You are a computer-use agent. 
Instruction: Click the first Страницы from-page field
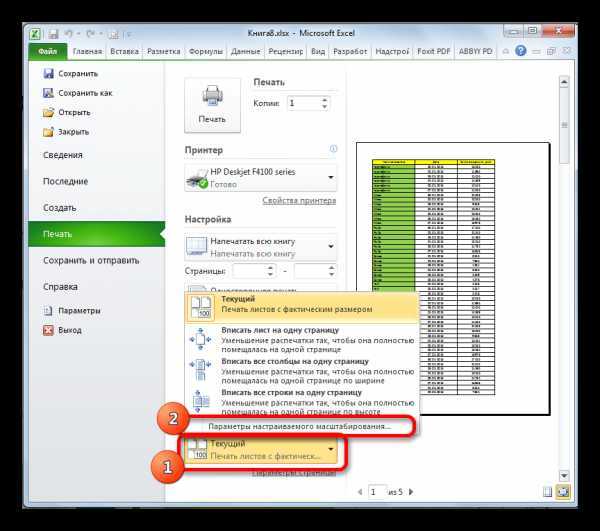[249, 271]
